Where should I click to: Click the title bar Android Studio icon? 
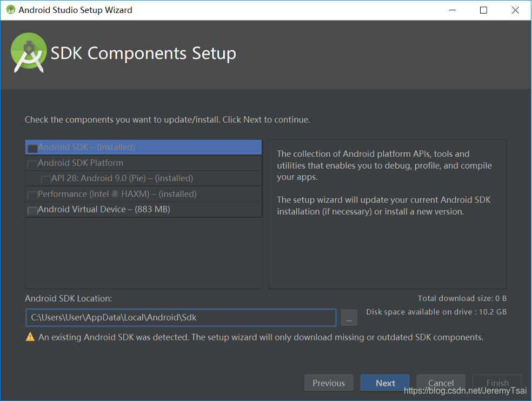pos(11,10)
